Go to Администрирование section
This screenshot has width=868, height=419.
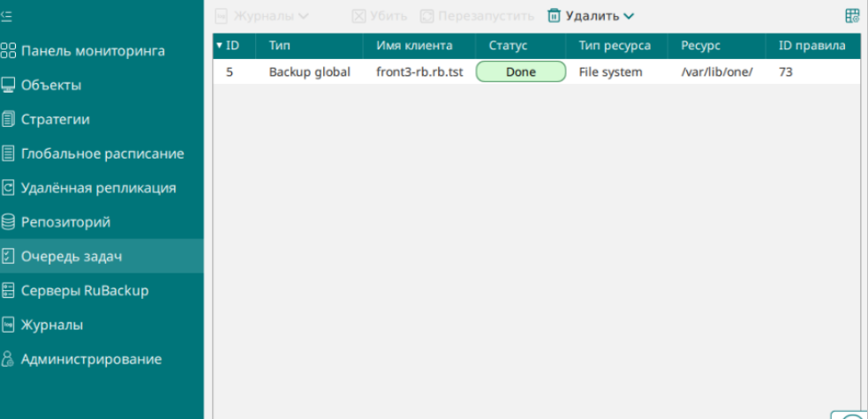pos(91,359)
